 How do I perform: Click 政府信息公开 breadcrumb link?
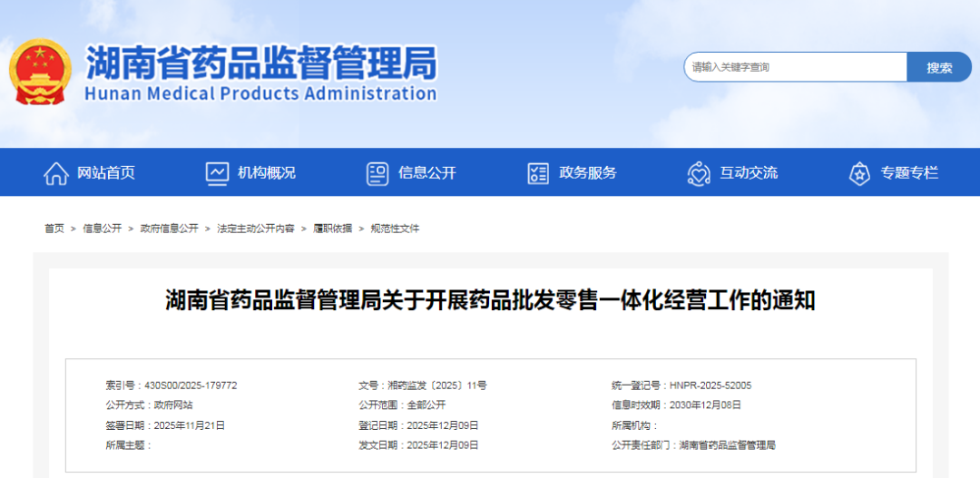click(x=169, y=229)
